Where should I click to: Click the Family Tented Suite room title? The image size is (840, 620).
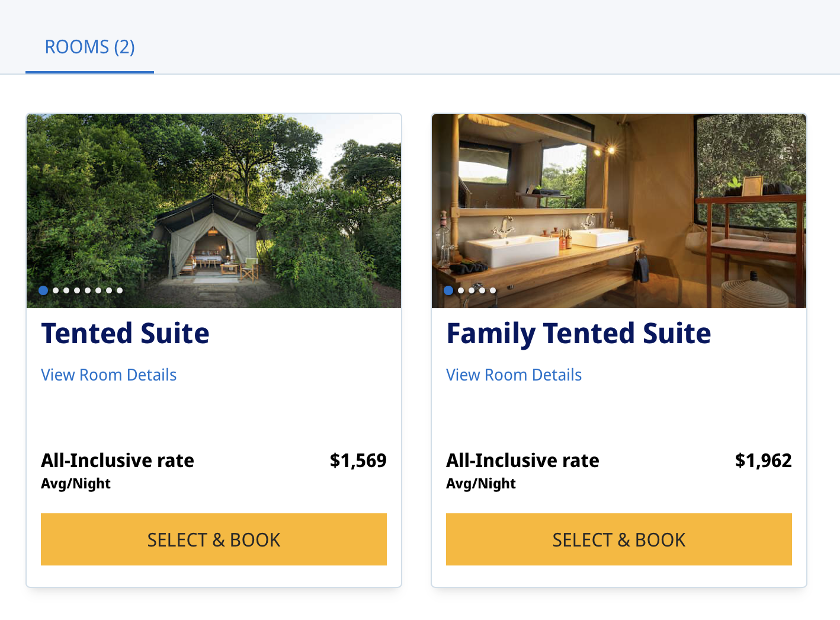point(579,334)
